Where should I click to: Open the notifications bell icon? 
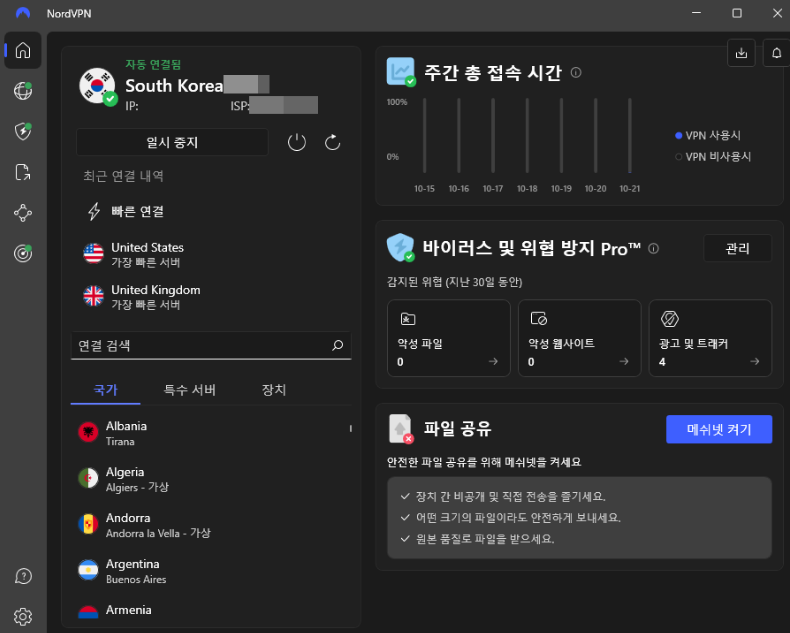pyautogui.click(x=776, y=53)
